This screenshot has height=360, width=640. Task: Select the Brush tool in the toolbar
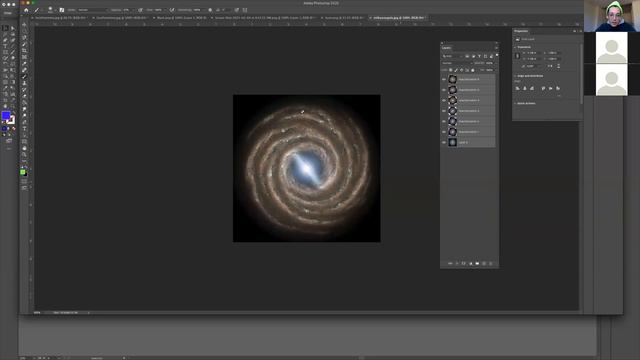point(24,77)
